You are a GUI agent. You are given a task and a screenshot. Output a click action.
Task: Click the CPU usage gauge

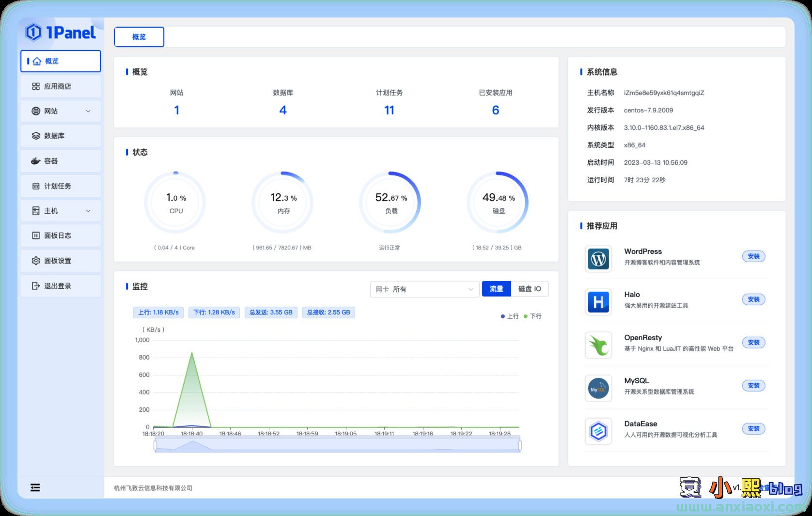[175, 203]
